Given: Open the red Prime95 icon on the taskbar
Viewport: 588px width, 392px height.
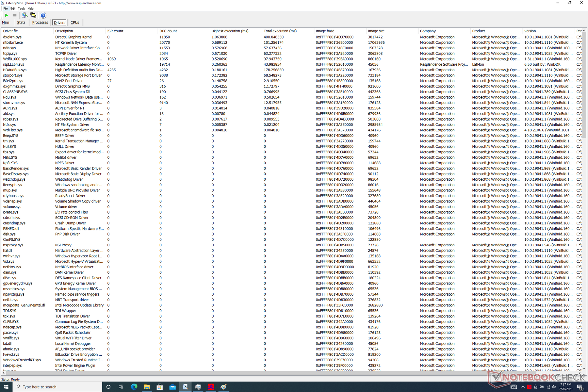Looking at the screenshot, I should 211,387.
